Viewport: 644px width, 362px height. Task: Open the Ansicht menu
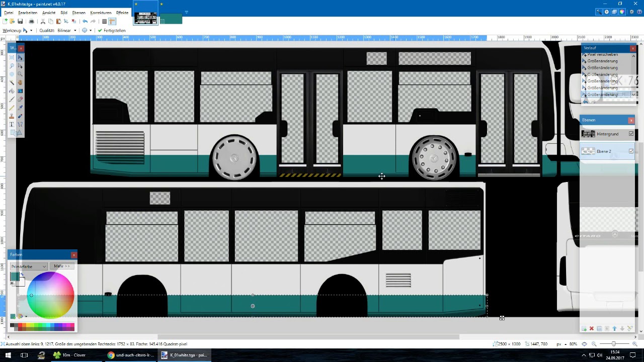[x=49, y=13]
